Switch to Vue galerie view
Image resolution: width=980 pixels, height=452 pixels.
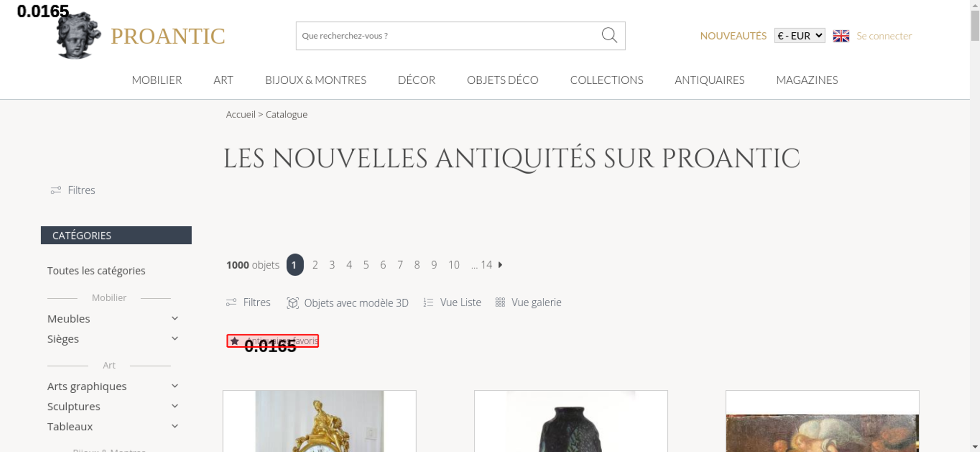click(528, 303)
